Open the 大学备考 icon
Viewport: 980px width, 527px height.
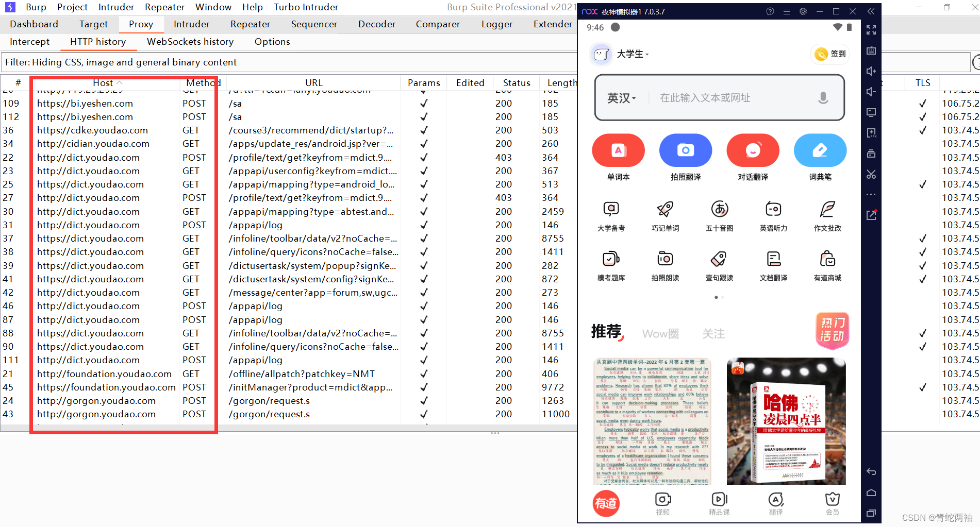pyautogui.click(x=611, y=209)
